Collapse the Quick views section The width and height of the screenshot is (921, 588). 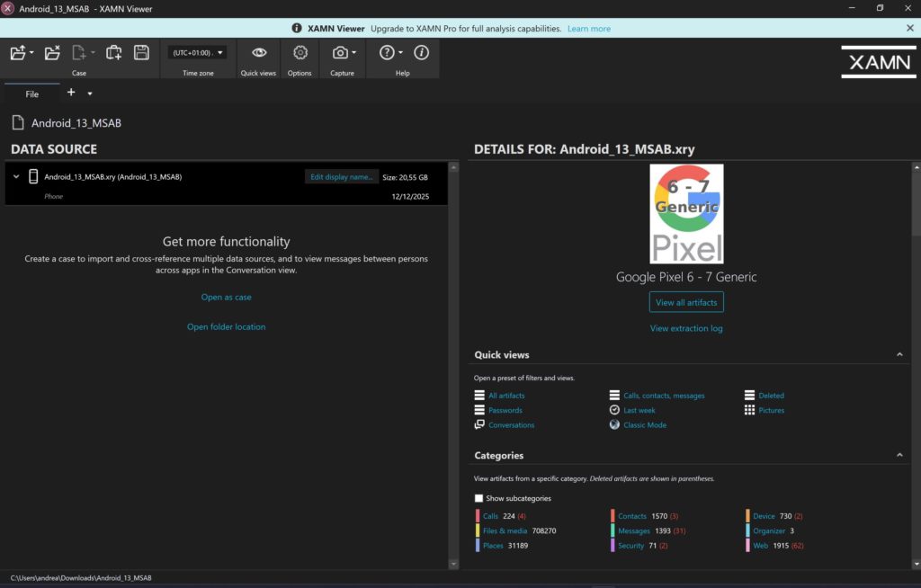899,355
